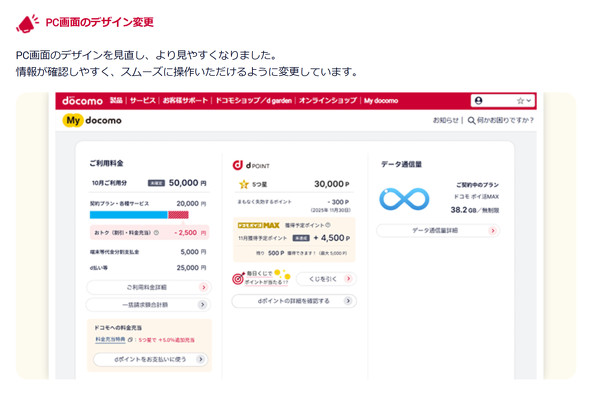Click the -2,500 円 discount amount
590x393 pixels.
pos(190,233)
